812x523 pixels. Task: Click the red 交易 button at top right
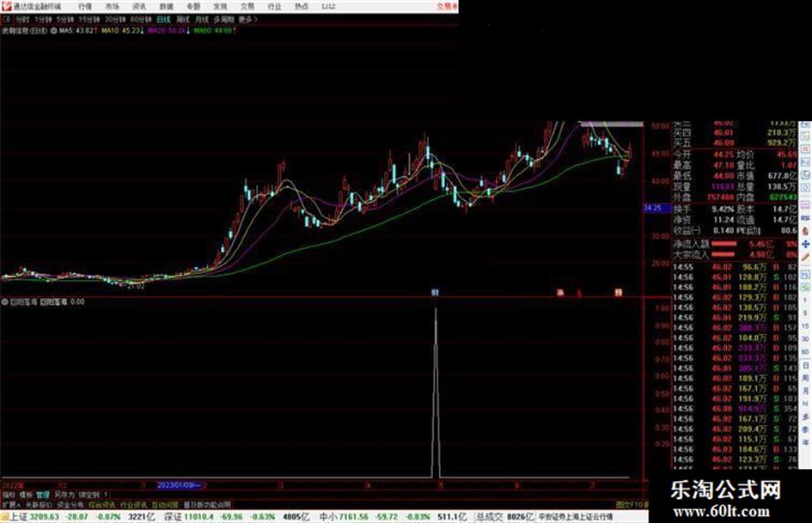[447, 7]
